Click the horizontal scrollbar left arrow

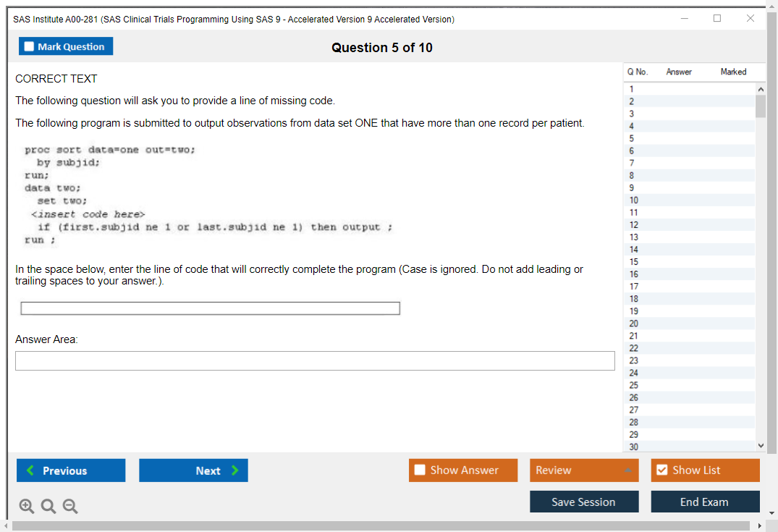point(4,525)
